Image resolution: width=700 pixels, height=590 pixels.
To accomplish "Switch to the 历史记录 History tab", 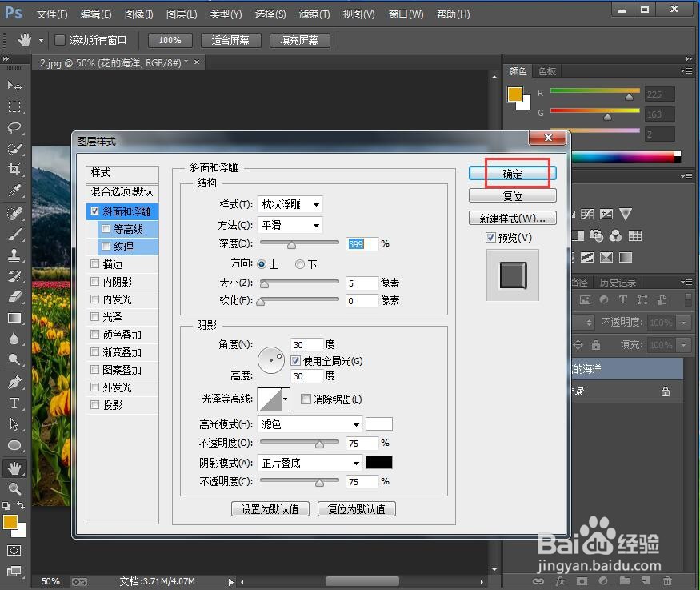I will 618,283.
